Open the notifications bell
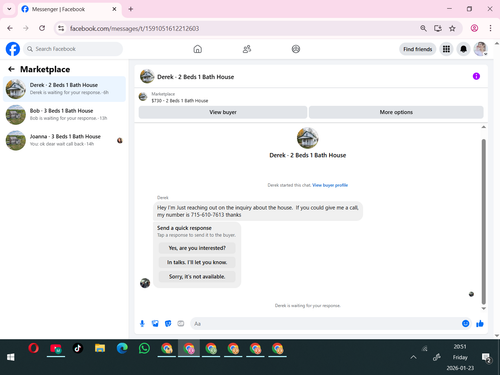 tap(463, 49)
